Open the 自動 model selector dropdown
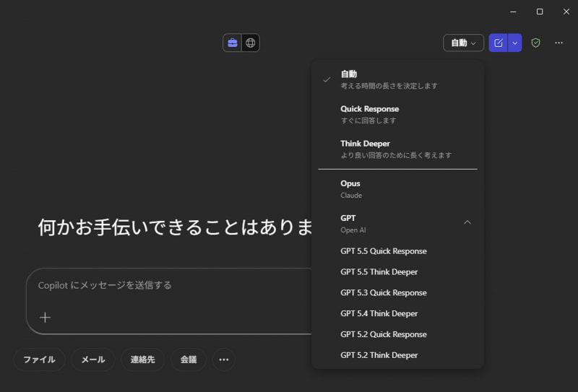The height and width of the screenshot is (392, 578). click(x=463, y=43)
